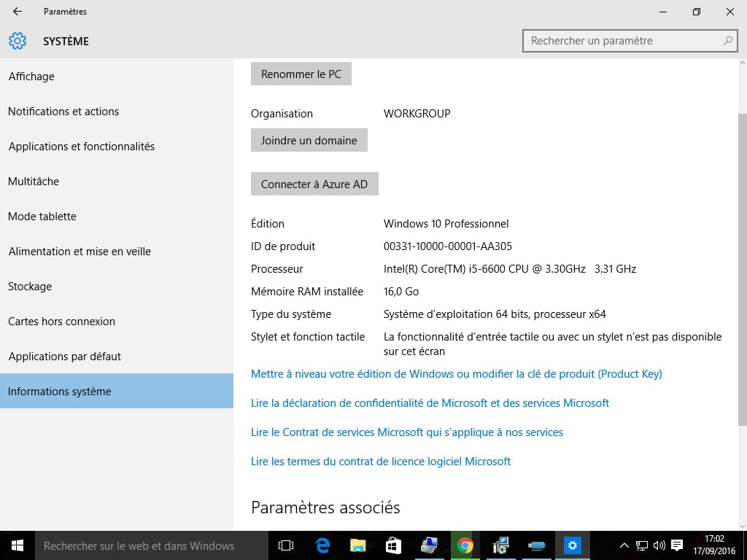Click the settings page vertical scrollbar
The width and height of the screenshot is (747, 560).
click(x=742, y=270)
